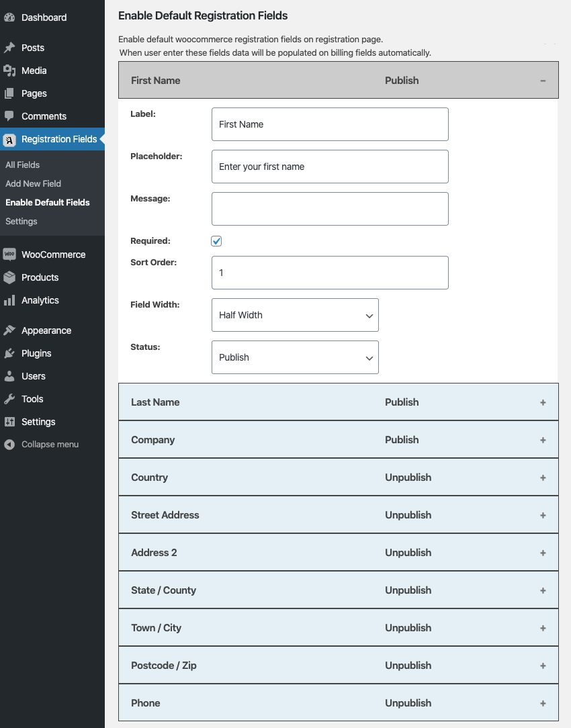Click the Media library icon
571x728 pixels.
click(10, 71)
